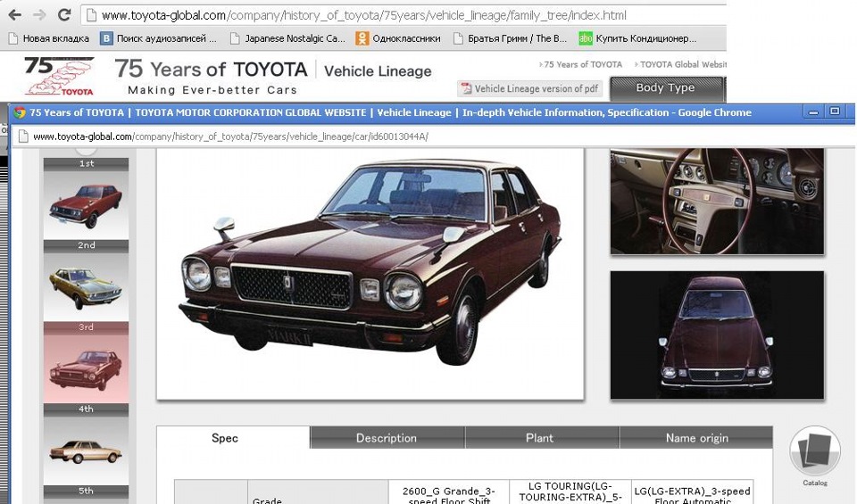
Task: Open the Одноклассники bookmark
Action: [x=398, y=38]
